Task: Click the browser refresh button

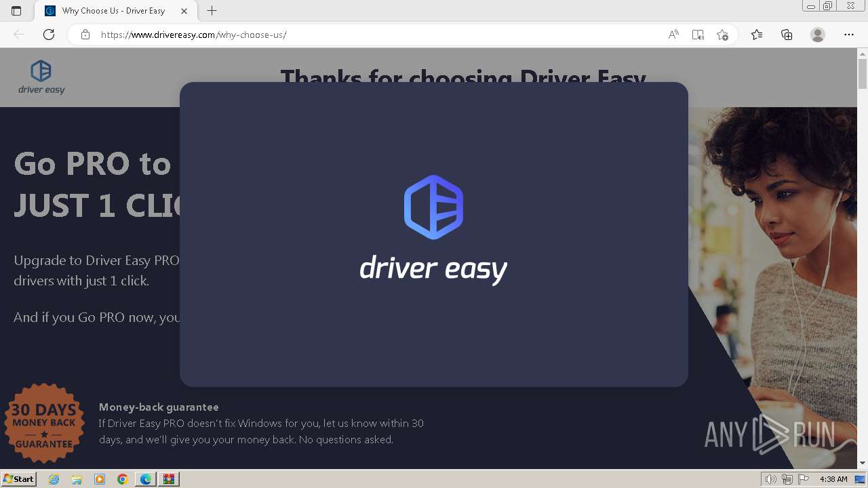Action: [x=49, y=35]
